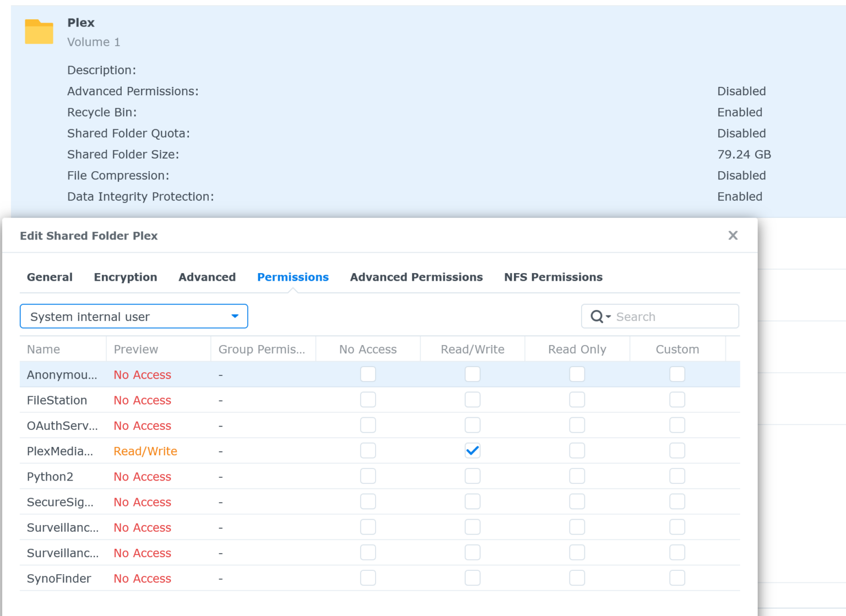
Task: Go to the NFS Permissions tab
Action: pyautogui.click(x=554, y=277)
